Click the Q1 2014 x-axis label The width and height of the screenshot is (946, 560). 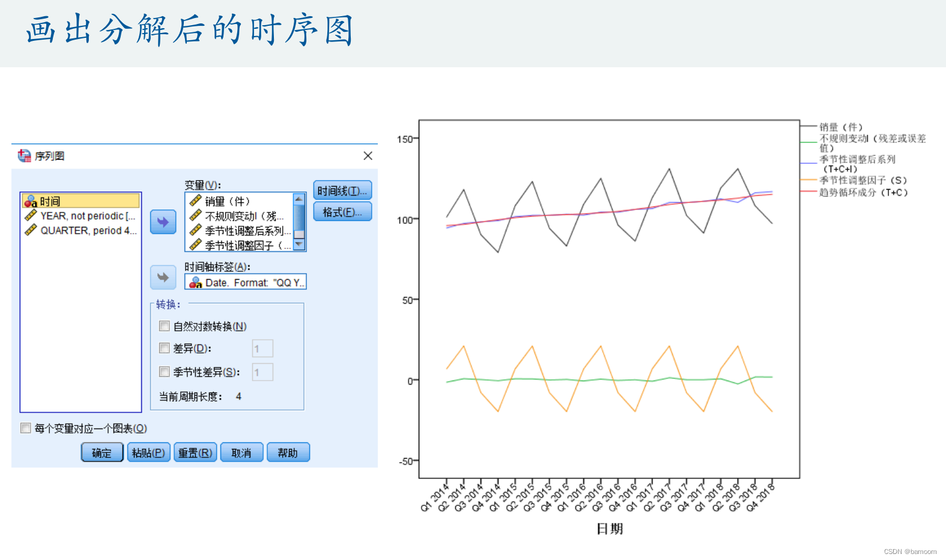coord(435,498)
